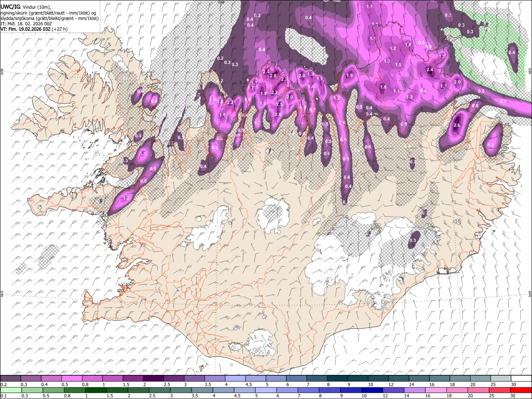Click the 'IT: Mið. 18. 02. 2026 00Z' line
The image size is (532, 399).
27,24
